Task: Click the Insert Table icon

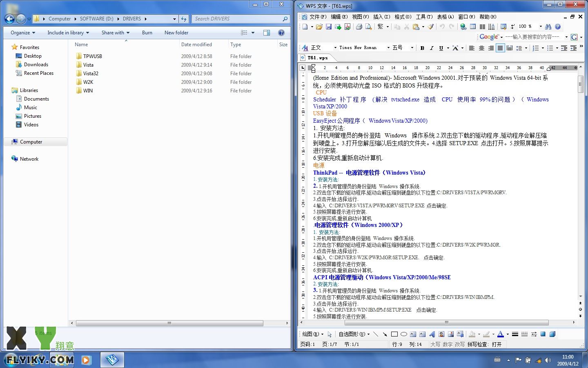Action: point(473,27)
